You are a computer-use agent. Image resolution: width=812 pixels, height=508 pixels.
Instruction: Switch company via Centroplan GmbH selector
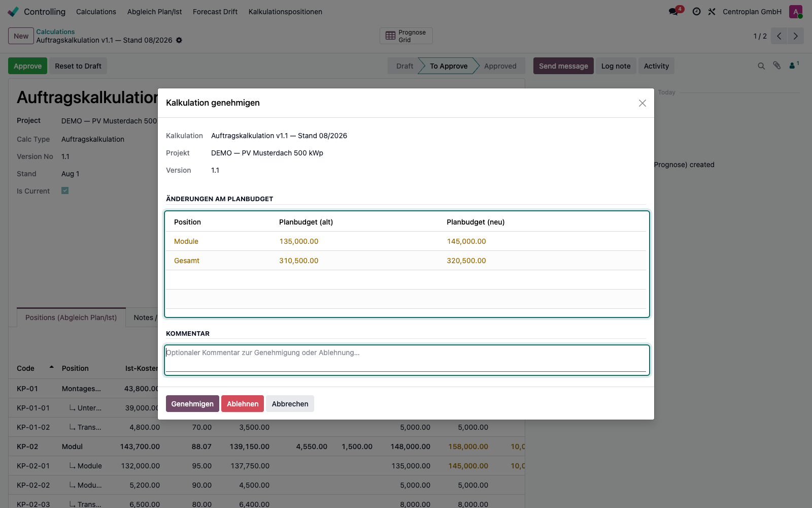(x=752, y=12)
